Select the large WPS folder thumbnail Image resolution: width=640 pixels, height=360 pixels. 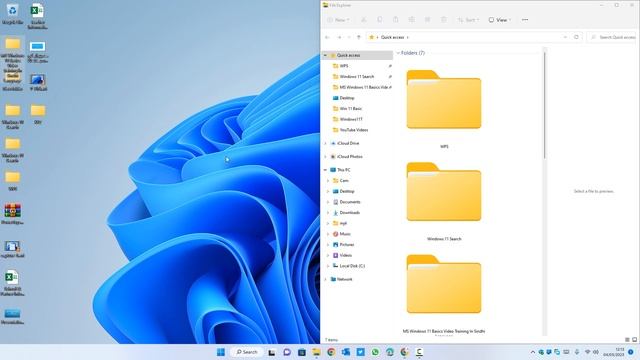point(444,99)
